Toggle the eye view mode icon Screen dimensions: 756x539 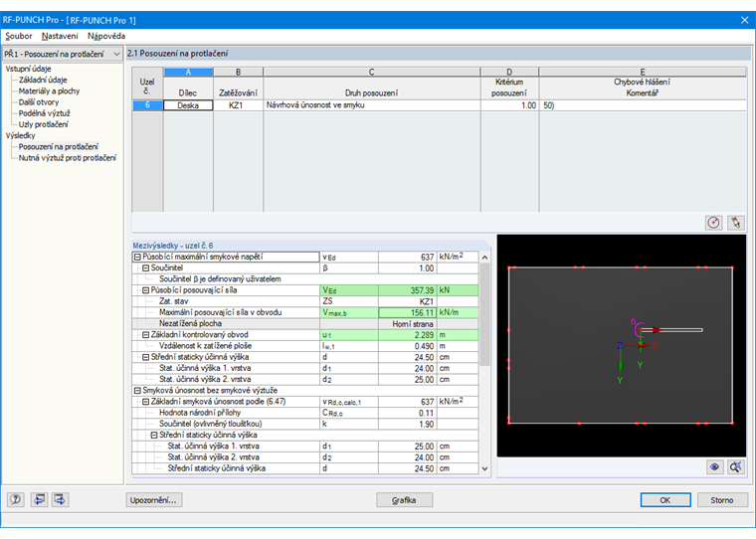coord(714,466)
